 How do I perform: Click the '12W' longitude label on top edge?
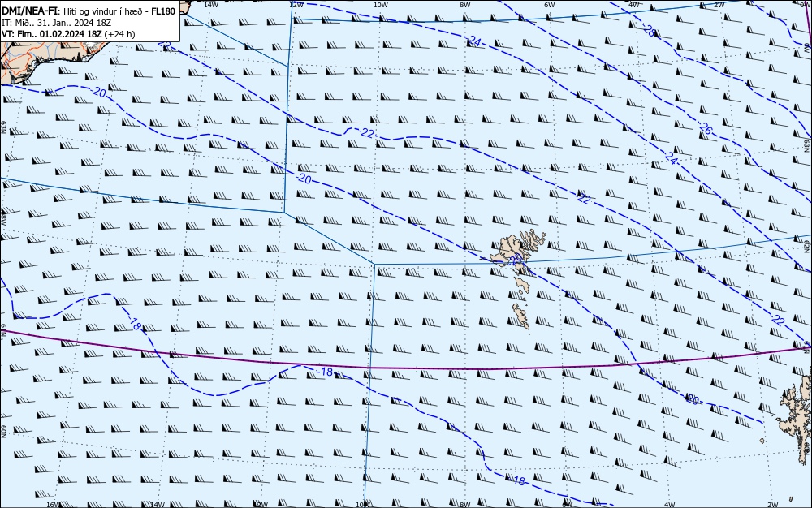pyautogui.click(x=296, y=5)
